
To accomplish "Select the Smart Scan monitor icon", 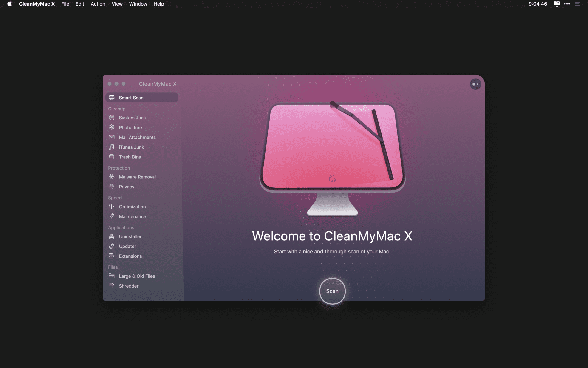I will tap(112, 98).
